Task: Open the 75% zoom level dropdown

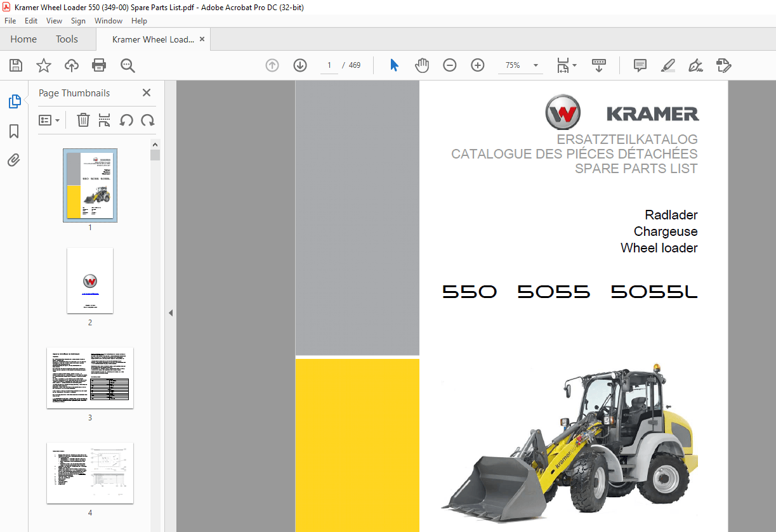Action: click(x=522, y=65)
